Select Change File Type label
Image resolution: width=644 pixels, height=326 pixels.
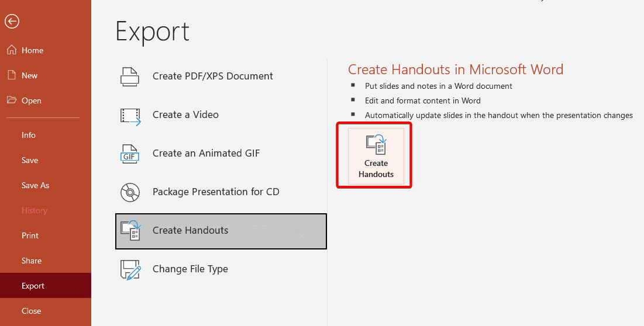[x=190, y=269]
